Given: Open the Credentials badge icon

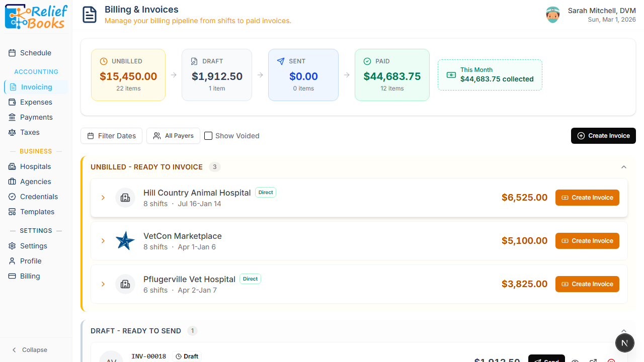Looking at the screenshot, I should tap(12, 197).
